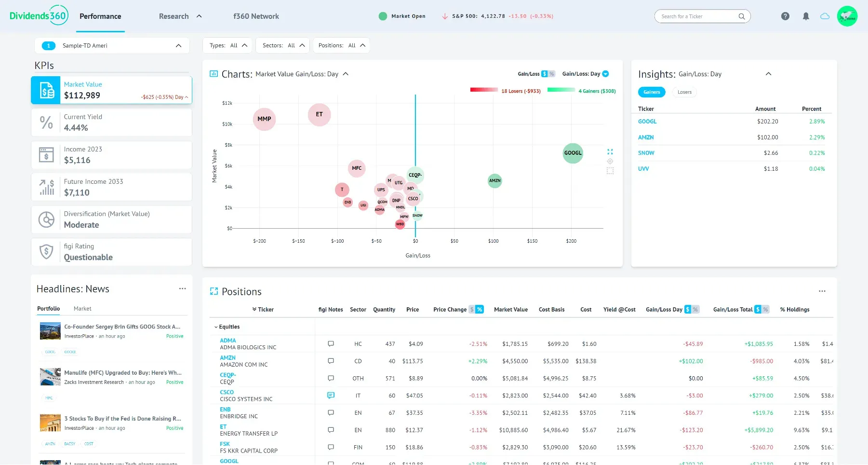Select the Portfolio headlines tab
Image resolution: width=868 pixels, height=465 pixels.
click(48, 308)
